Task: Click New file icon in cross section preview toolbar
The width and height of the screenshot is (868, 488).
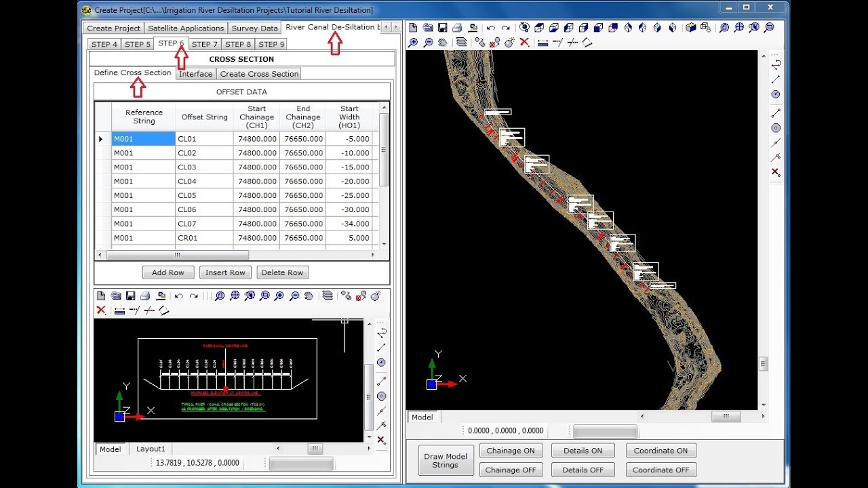Action: point(101,296)
